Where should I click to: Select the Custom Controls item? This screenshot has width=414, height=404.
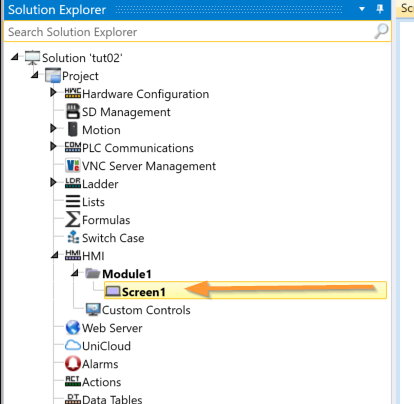(x=138, y=310)
